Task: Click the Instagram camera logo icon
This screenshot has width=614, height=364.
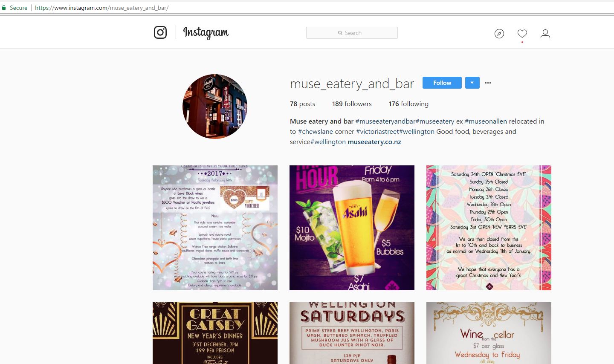Action: pyautogui.click(x=160, y=32)
